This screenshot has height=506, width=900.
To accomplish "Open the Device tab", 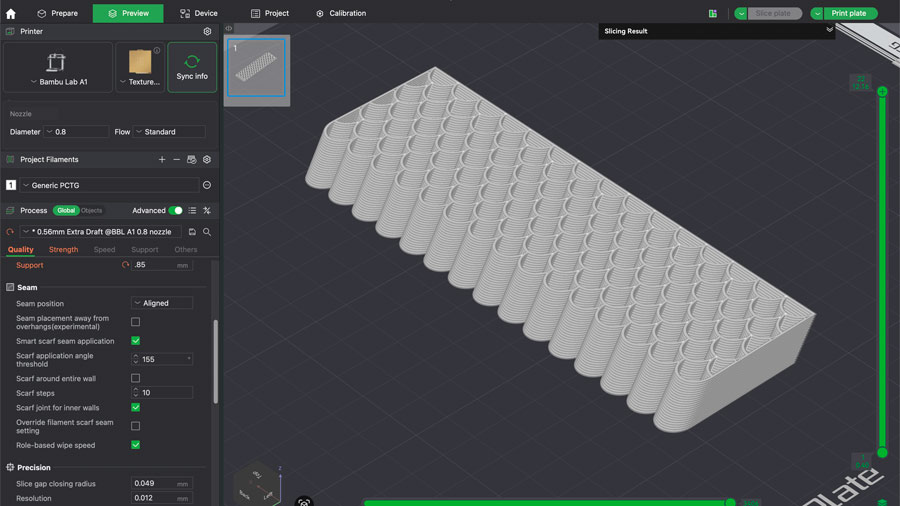I will tap(199, 13).
